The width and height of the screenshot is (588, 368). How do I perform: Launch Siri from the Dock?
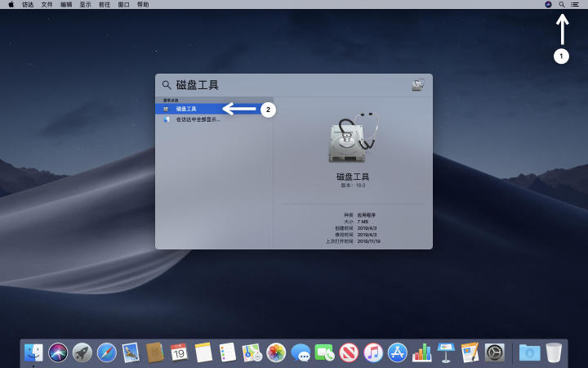58,353
